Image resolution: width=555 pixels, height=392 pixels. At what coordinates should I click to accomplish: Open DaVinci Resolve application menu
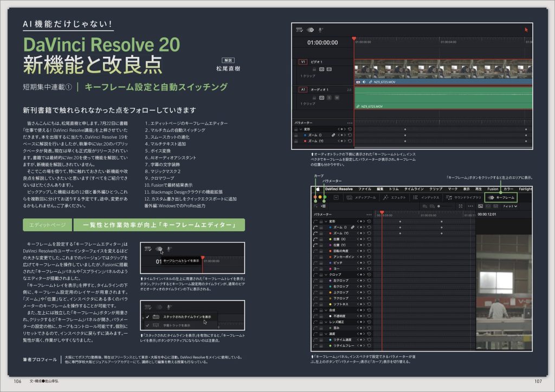pos(339,189)
